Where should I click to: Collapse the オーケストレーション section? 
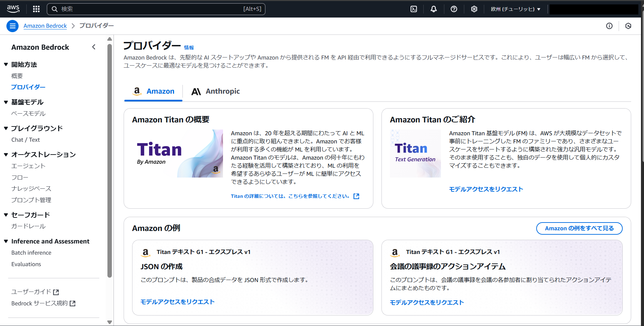[x=6, y=155]
